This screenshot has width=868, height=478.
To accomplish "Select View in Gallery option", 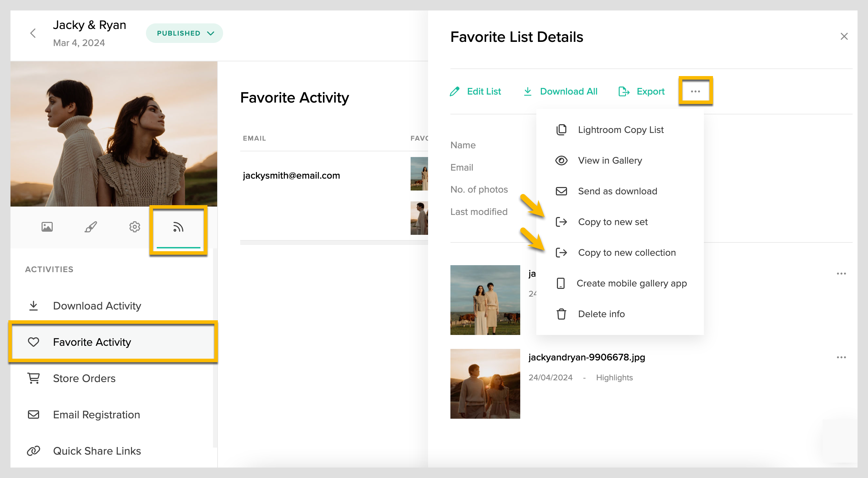I will (x=610, y=160).
